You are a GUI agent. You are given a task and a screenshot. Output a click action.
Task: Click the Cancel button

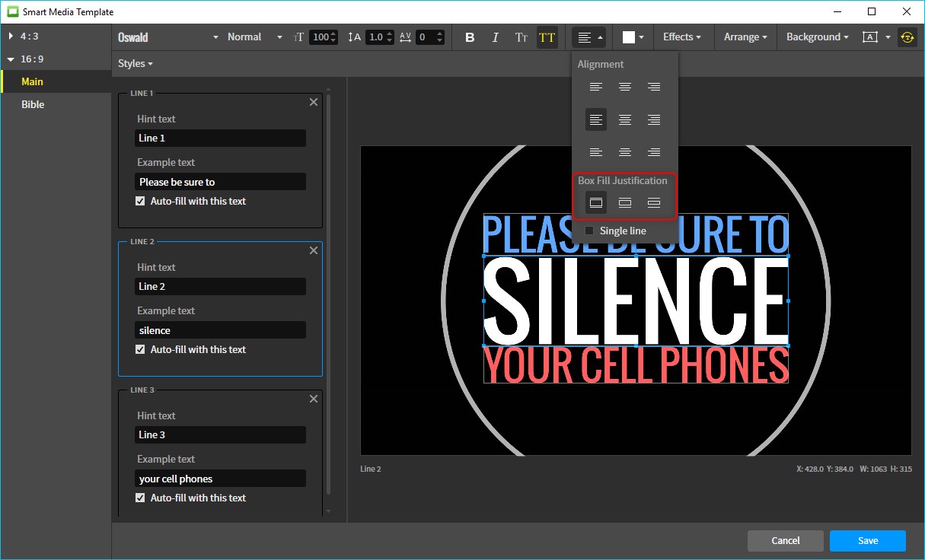[786, 541]
